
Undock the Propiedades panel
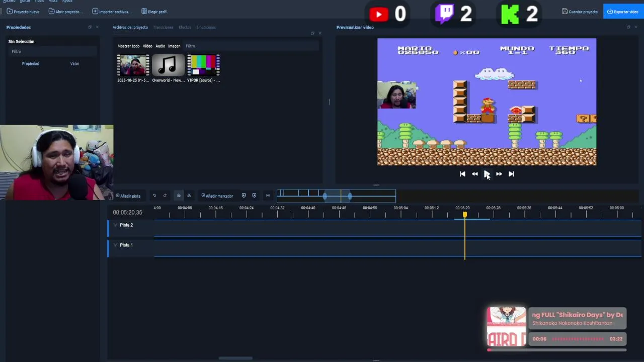click(90, 27)
